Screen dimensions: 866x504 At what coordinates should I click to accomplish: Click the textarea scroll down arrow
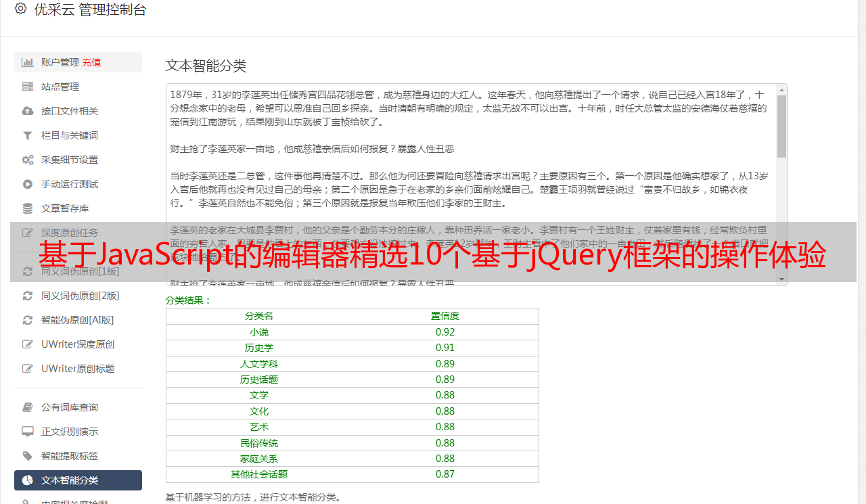pos(782,279)
